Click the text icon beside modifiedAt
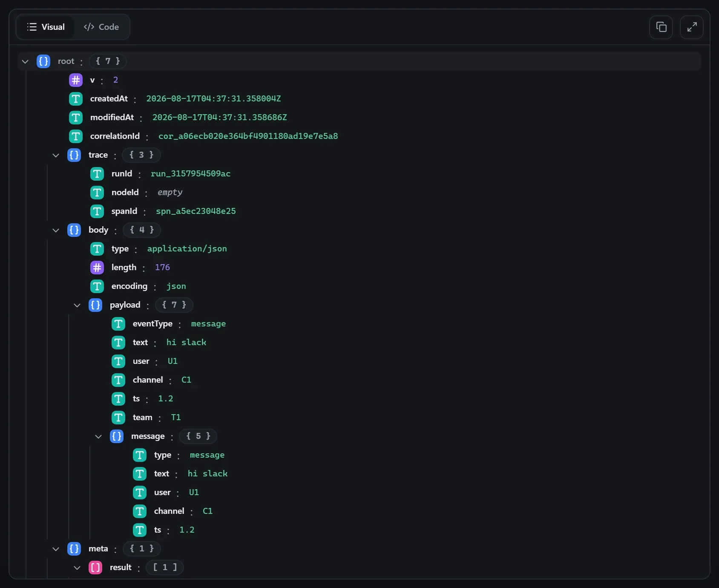This screenshot has height=588, width=719. 76,118
